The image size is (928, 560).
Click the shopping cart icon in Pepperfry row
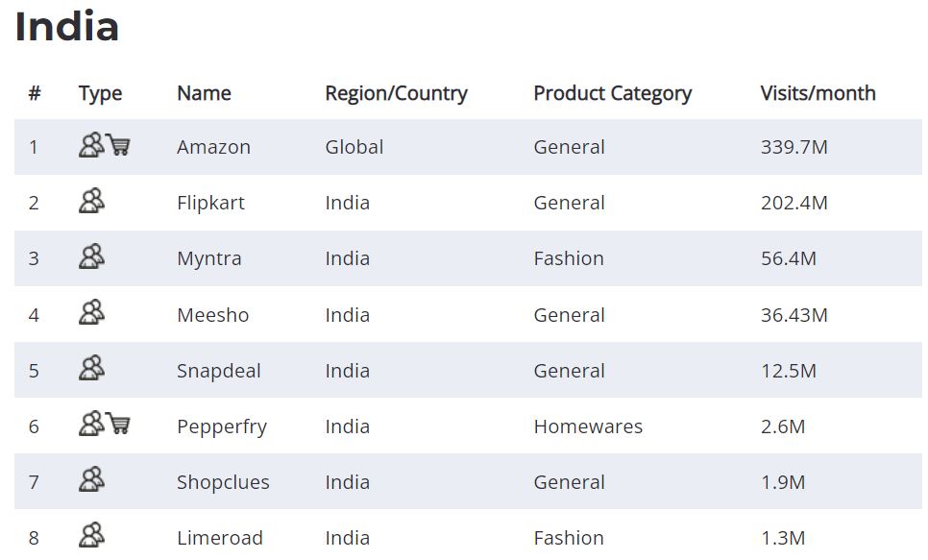click(118, 424)
